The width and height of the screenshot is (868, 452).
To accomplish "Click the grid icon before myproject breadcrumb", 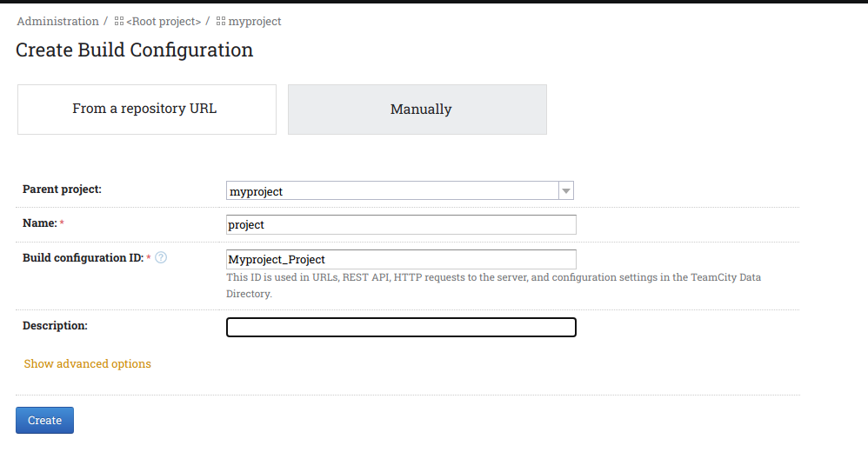I will coord(221,21).
